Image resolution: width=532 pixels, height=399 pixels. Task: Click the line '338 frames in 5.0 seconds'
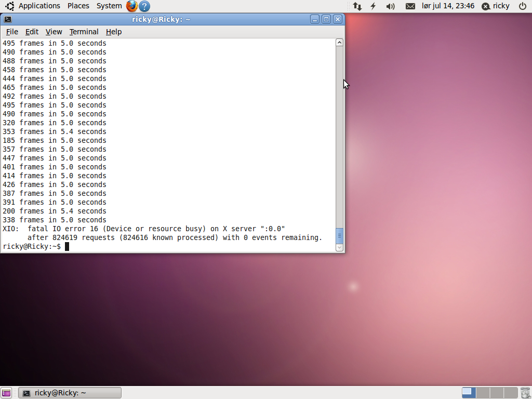pos(54,220)
